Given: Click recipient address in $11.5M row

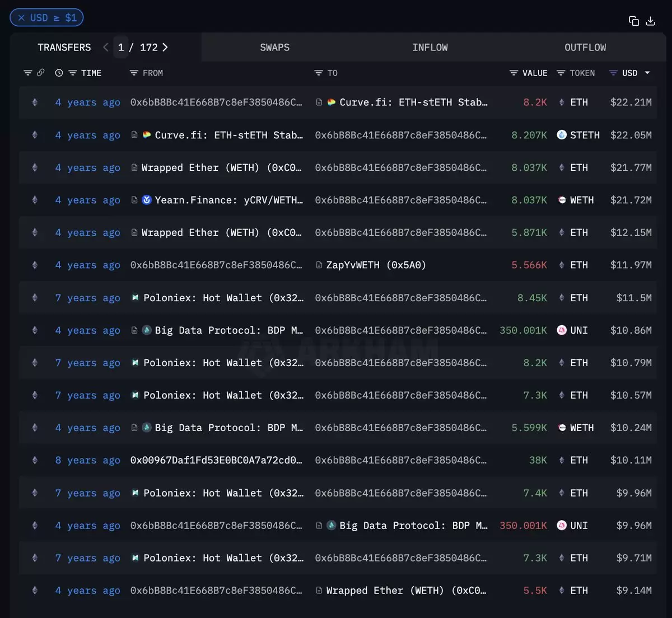Looking at the screenshot, I should 401,298.
